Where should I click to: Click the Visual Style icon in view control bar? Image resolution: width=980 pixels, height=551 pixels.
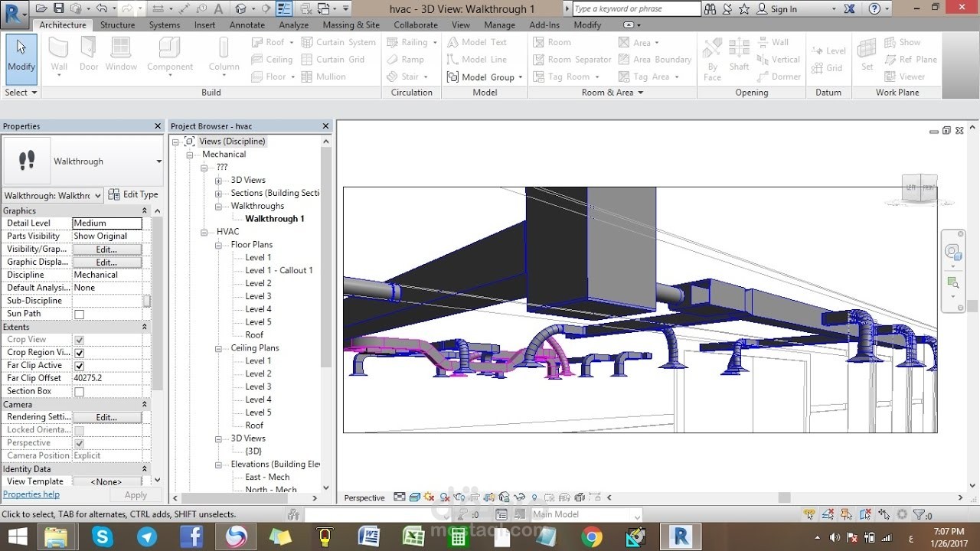(413, 497)
